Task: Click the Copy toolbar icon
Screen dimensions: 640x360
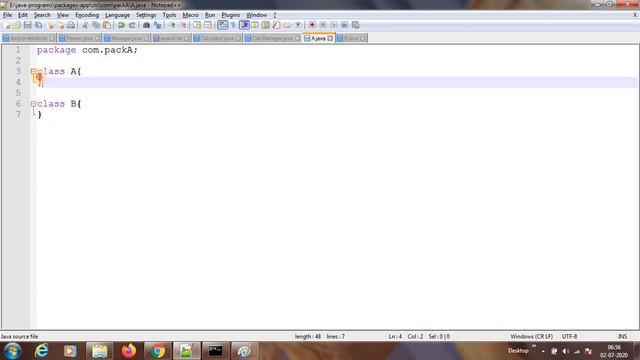Action: point(96,25)
